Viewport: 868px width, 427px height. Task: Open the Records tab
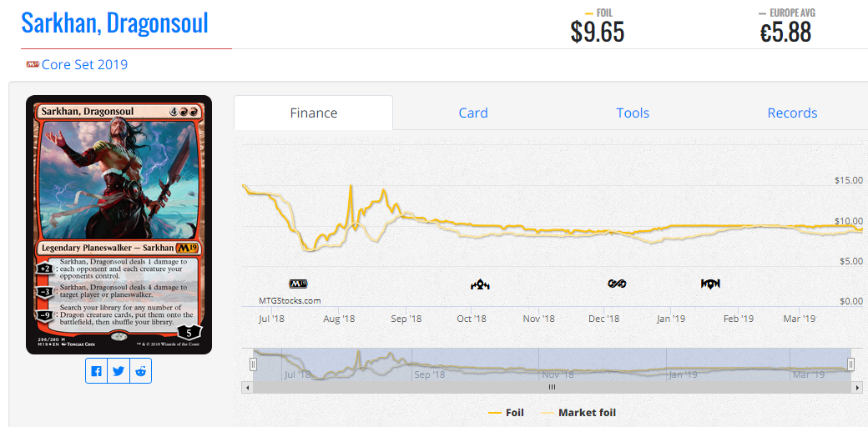pos(792,113)
